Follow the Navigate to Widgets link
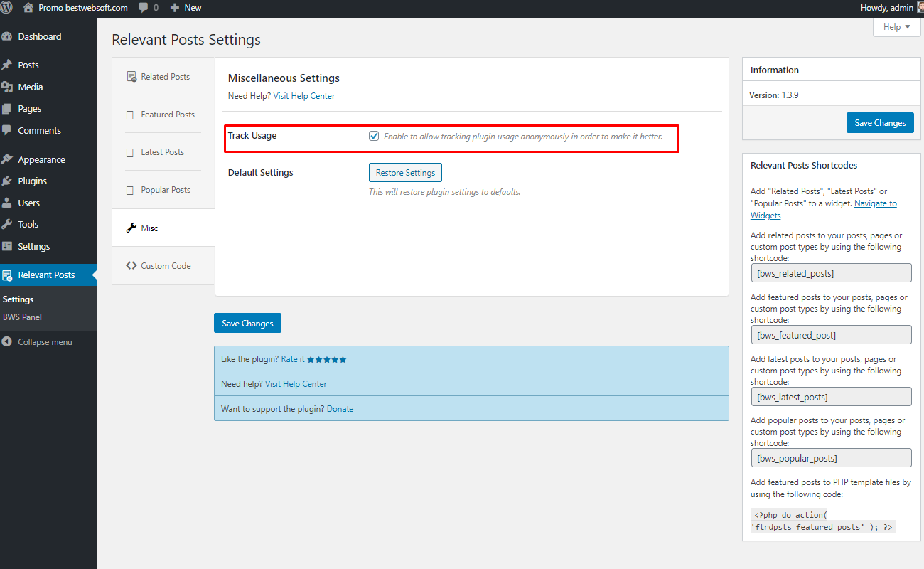The width and height of the screenshot is (924, 569). click(x=824, y=209)
